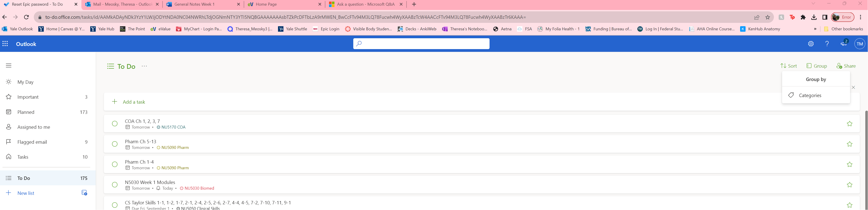Screen dimensions: 868x210
Task: Click New list in the sidebar
Action: point(26,193)
